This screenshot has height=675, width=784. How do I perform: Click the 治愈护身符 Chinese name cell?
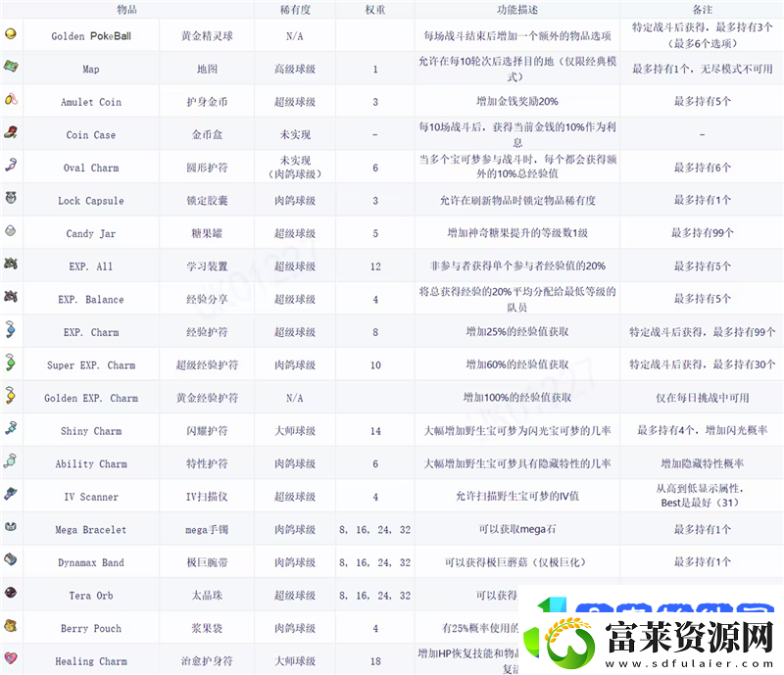(207, 661)
